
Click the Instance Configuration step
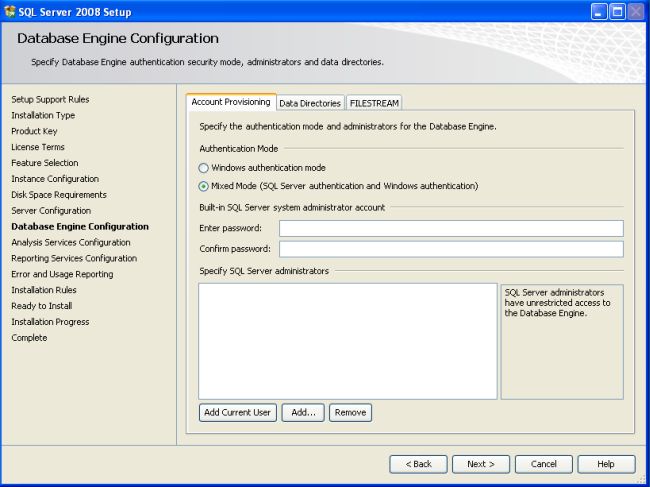pos(55,179)
